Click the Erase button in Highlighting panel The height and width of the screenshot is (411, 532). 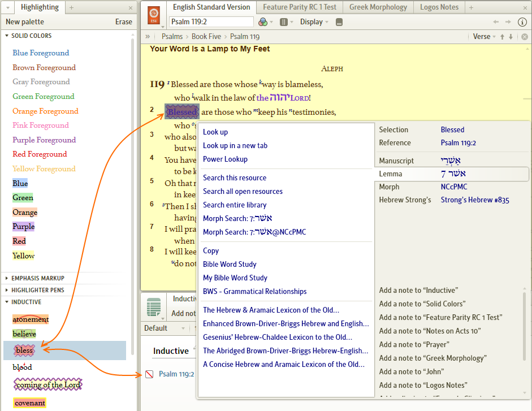click(123, 22)
